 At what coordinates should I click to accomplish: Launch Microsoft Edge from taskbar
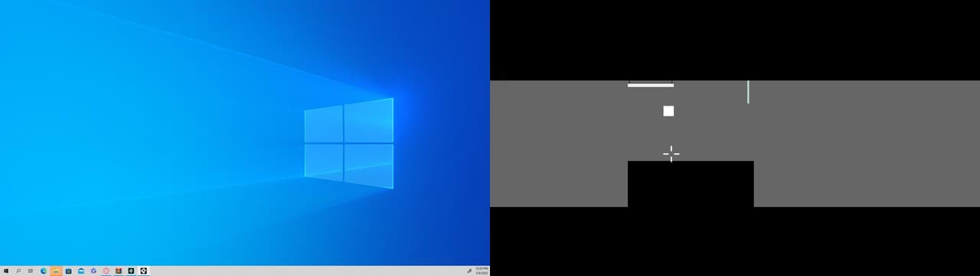coord(44,271)
